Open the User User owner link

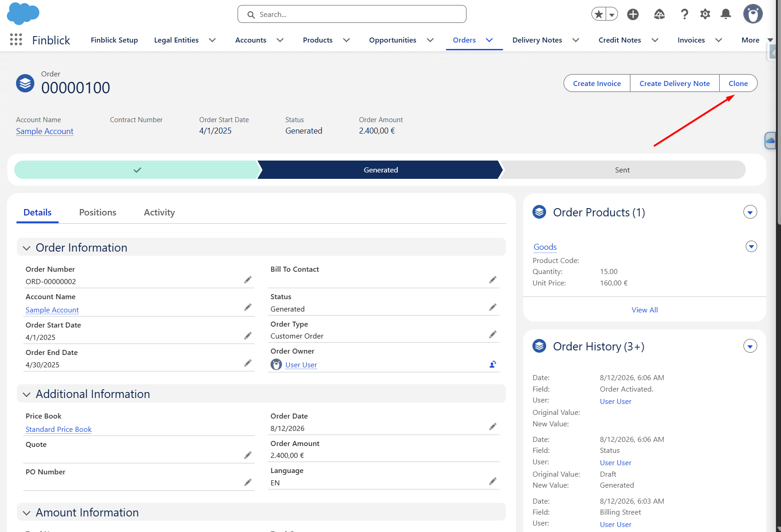[301, 365]
